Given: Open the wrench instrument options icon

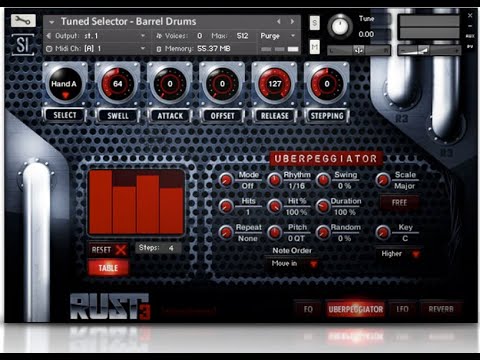Looking at the screenshot, I should pyautogui.click(x=23, y=21).
